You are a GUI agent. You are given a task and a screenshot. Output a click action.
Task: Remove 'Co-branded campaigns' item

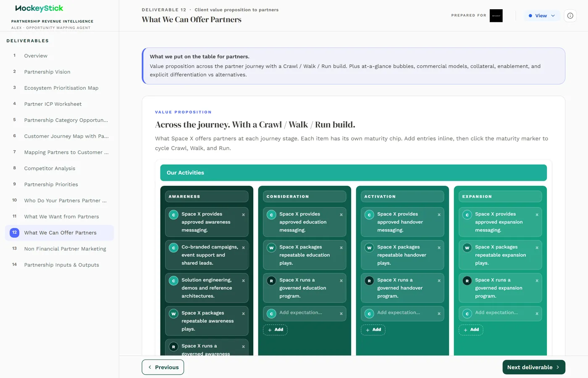point(243,248)
